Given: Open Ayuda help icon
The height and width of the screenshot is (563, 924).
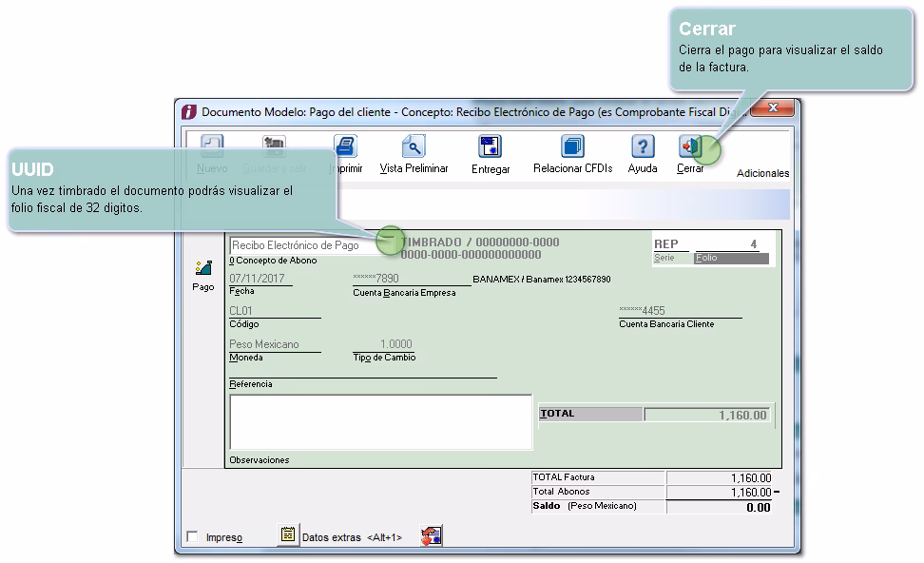Looking at the screenshot, I should click(x=643, y=146).
